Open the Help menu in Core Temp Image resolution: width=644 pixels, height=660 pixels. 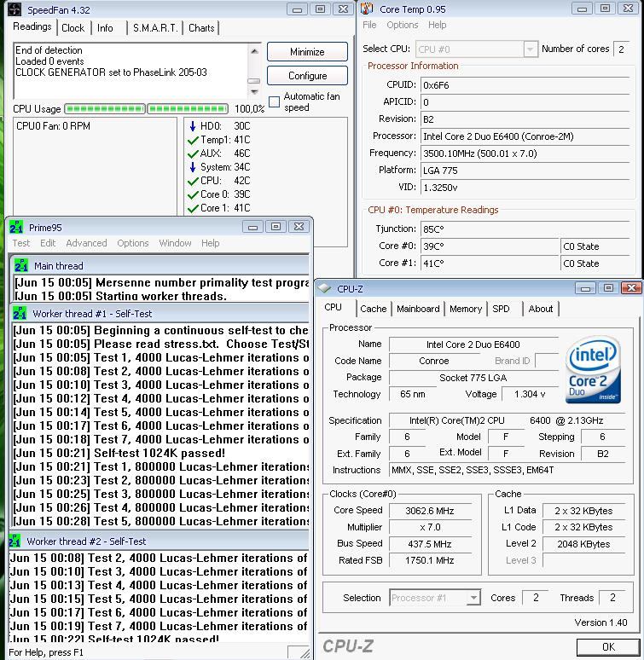(x=437, y=25)
